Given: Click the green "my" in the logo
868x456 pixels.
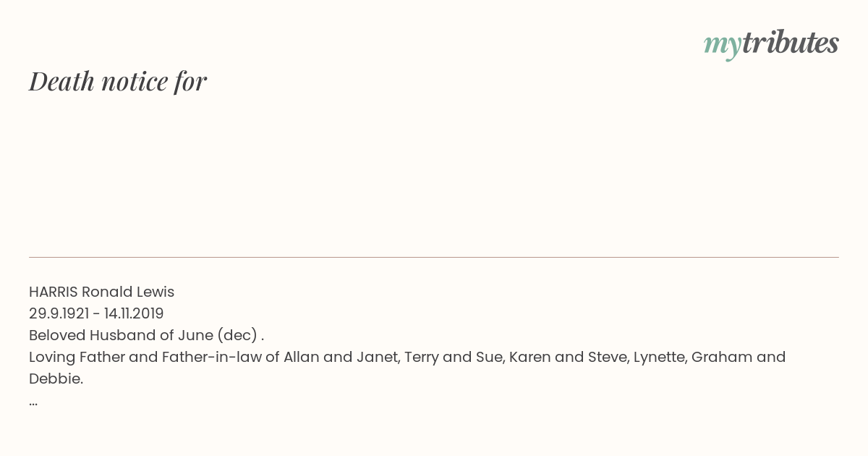Looking at the screenshot, I should click(x=722, y=45).
